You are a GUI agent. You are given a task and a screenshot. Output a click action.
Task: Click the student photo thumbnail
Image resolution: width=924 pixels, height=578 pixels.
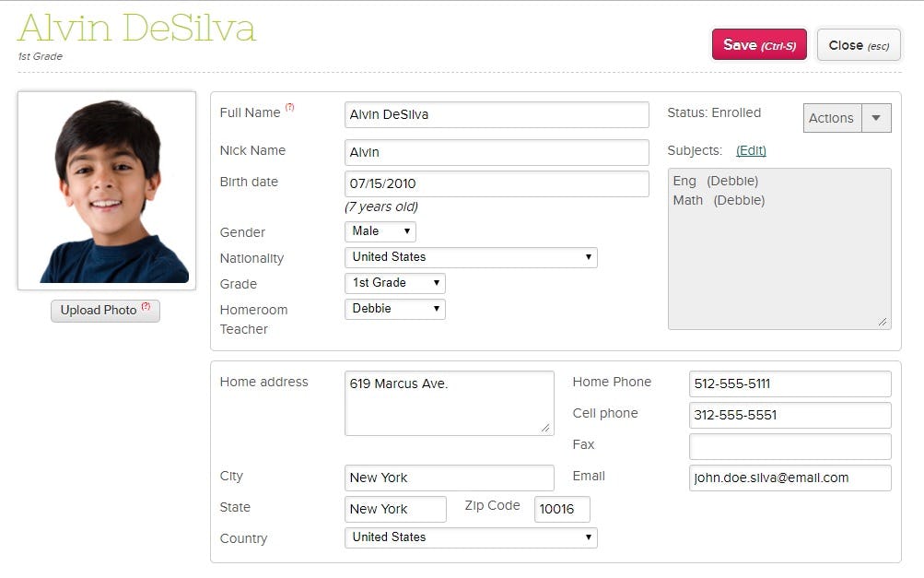107,191
